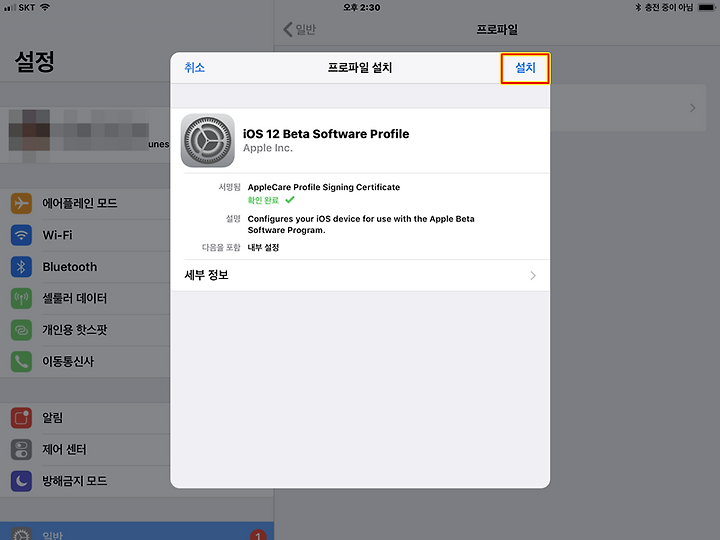Open 세부 정보 details row

[x=360, y=275]
